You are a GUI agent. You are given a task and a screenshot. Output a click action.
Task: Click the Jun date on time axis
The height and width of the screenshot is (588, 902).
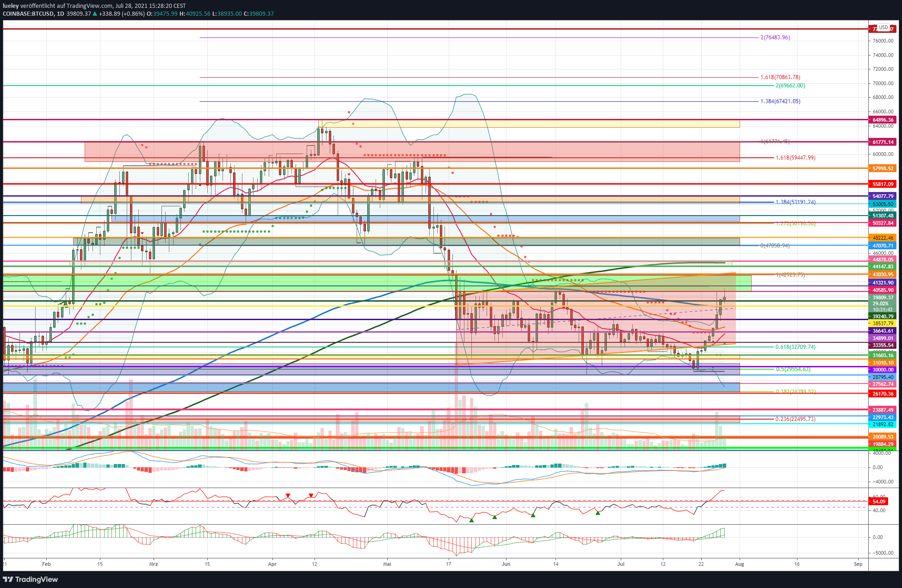pyautogui.click(x=506, y=564)
